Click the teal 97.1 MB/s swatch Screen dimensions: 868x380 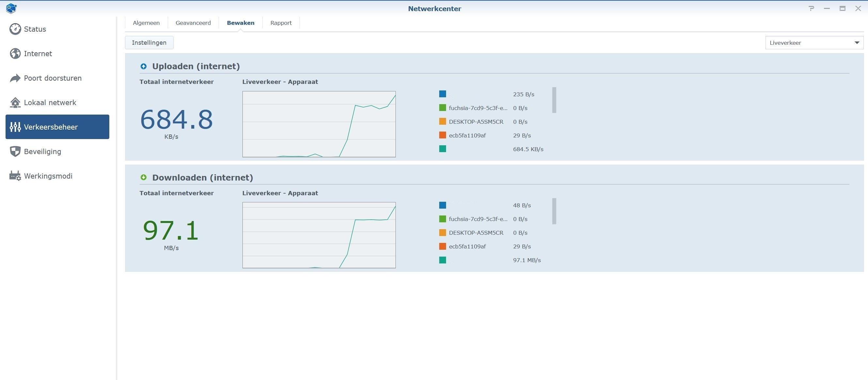442,260
